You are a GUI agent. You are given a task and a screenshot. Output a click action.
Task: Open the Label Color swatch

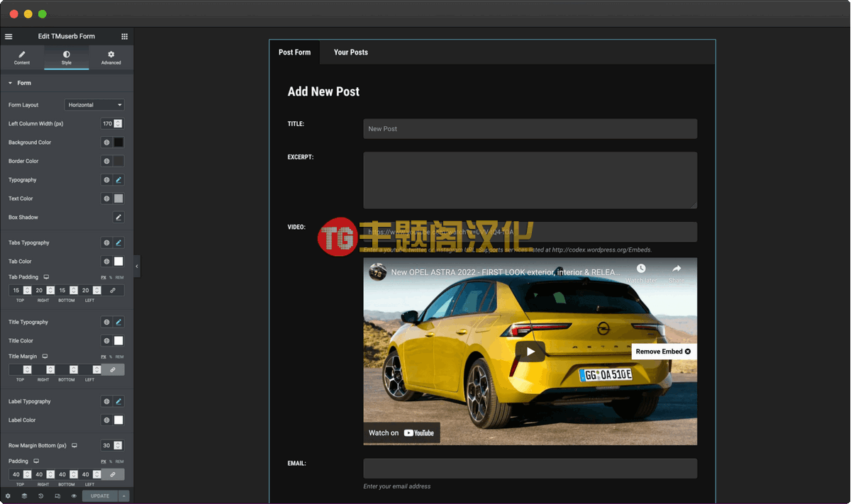pos(118,420)
